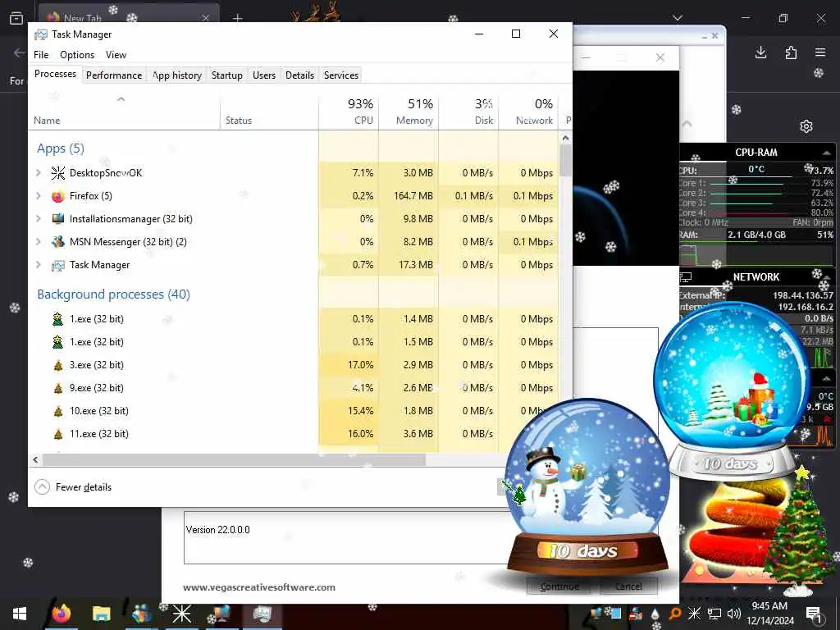Viewport: 840px width, 630px height.
Task: Click the scroll-left arrow of horizontal scrollbar
Action: tap(35, 459)
